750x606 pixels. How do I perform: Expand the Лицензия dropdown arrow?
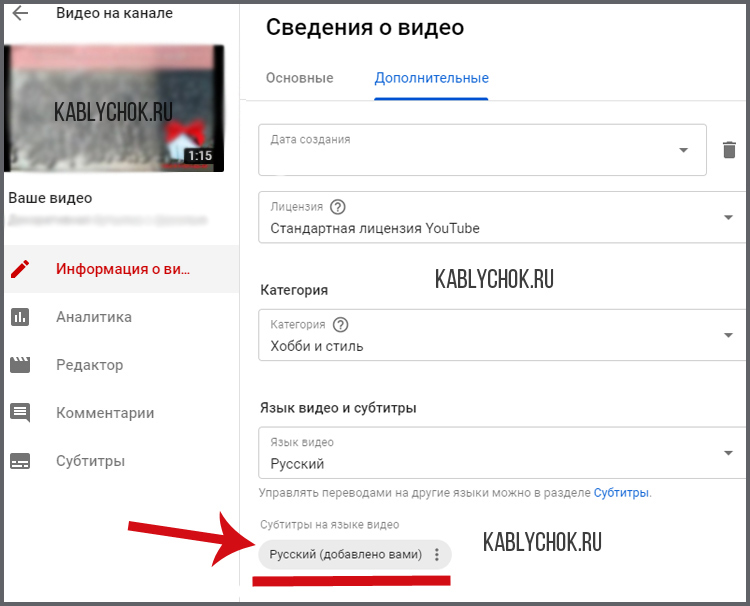[728, 217]
